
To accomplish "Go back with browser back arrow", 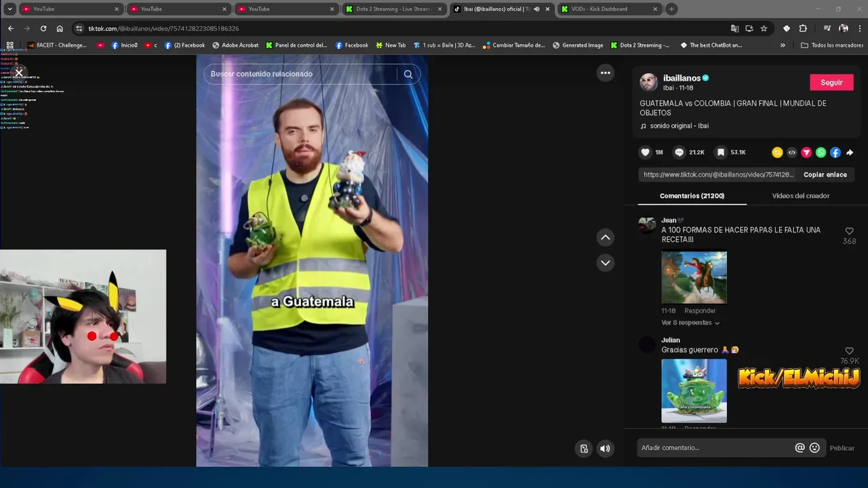I will (x=11, y=28).
